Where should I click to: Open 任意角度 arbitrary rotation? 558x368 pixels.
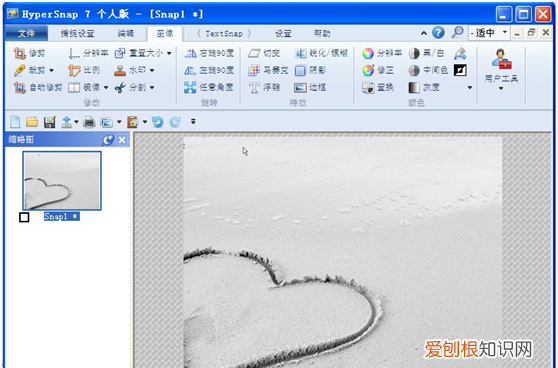(209, 87)
